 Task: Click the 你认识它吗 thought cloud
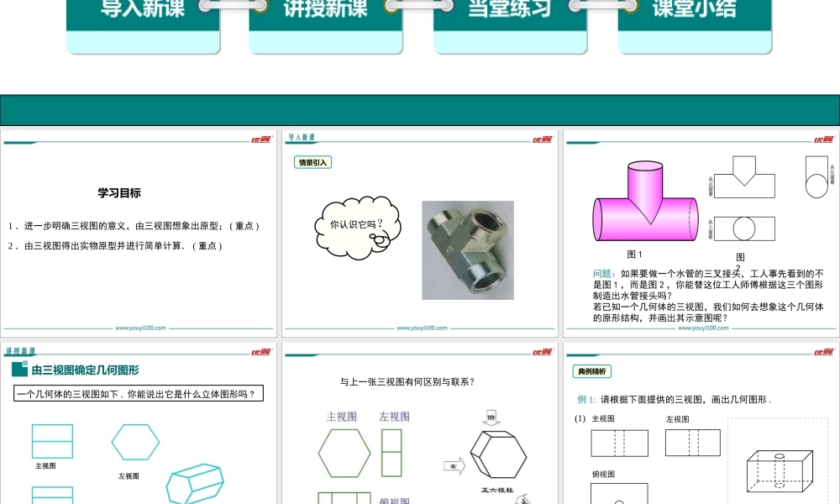[x=356, y=224]
